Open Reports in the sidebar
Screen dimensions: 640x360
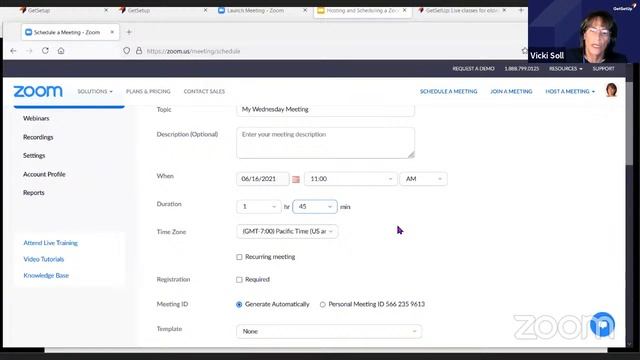33,193
